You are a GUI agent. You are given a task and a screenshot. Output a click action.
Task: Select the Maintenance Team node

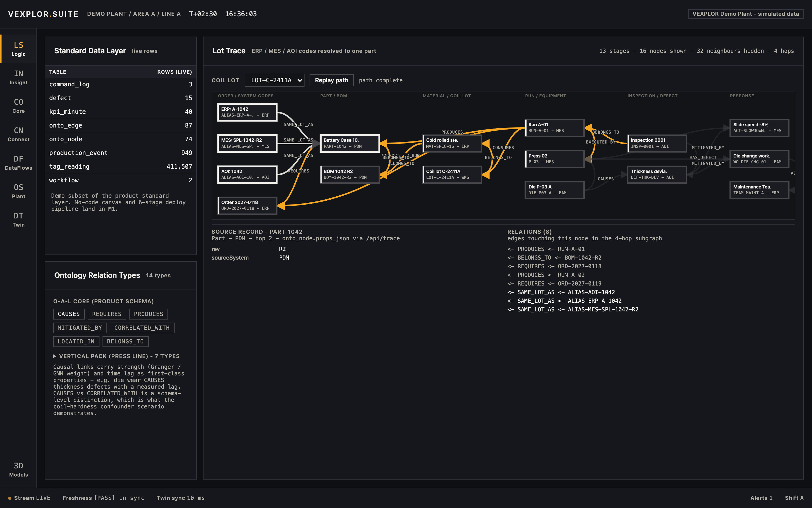[x=759, y=190]
